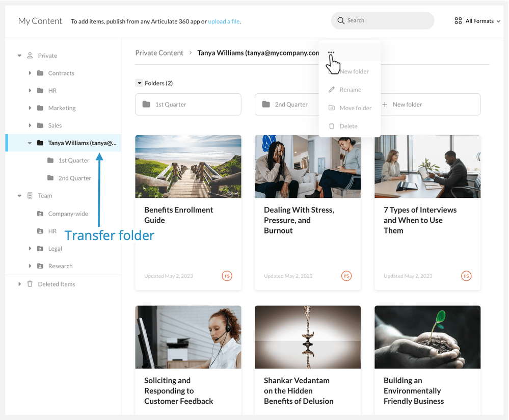Viewport: 509px width, 420px height.
Task: Click the All Formats grid icon
Action: point(458,21)
